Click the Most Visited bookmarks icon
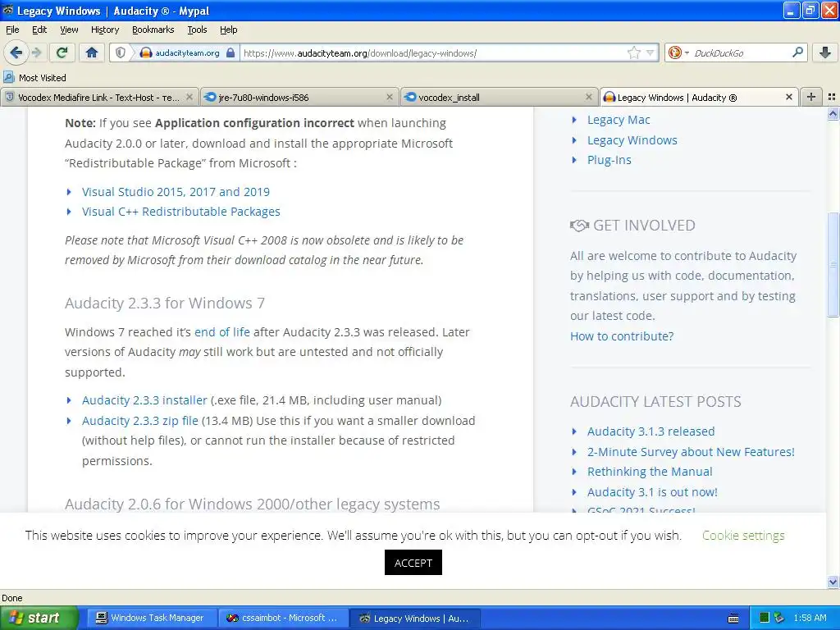The image size is (840, 630). pos(8,77)
